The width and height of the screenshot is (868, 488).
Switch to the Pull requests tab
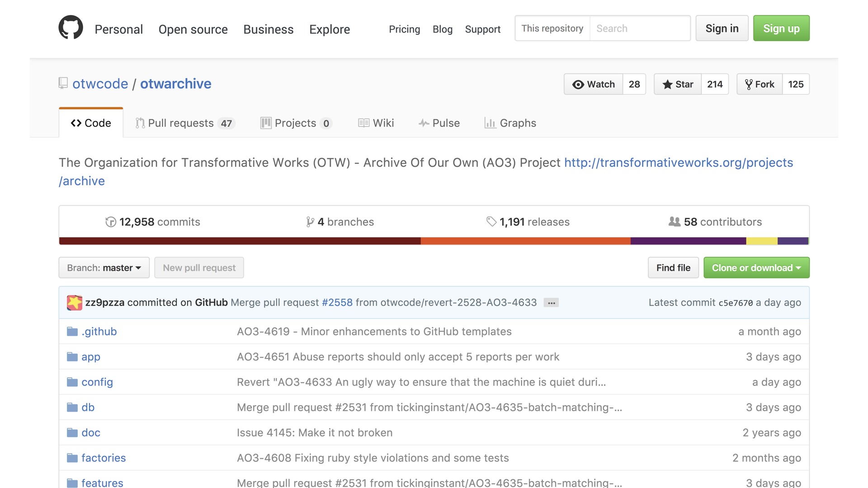pyautogui.click(x=185, y=123)
